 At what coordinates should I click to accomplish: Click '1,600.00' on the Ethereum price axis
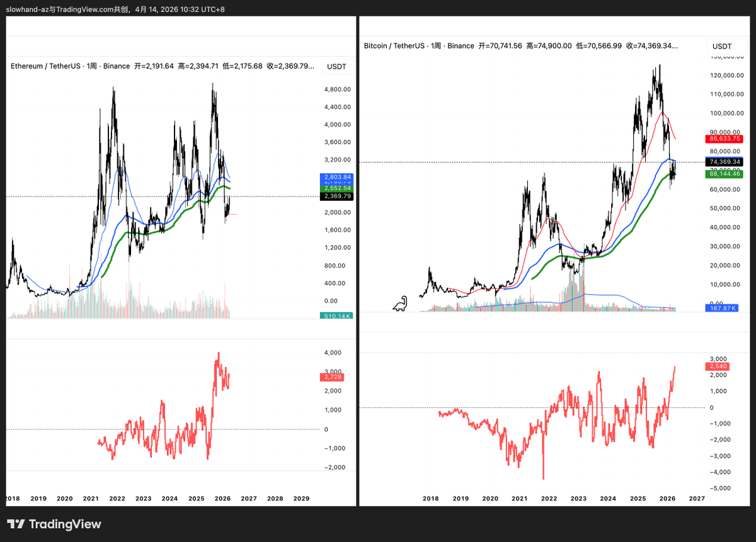coord(337,230)
